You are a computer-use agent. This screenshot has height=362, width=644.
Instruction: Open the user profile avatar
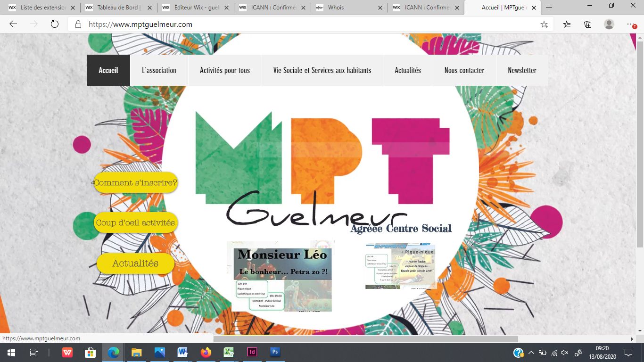[609, 25]
